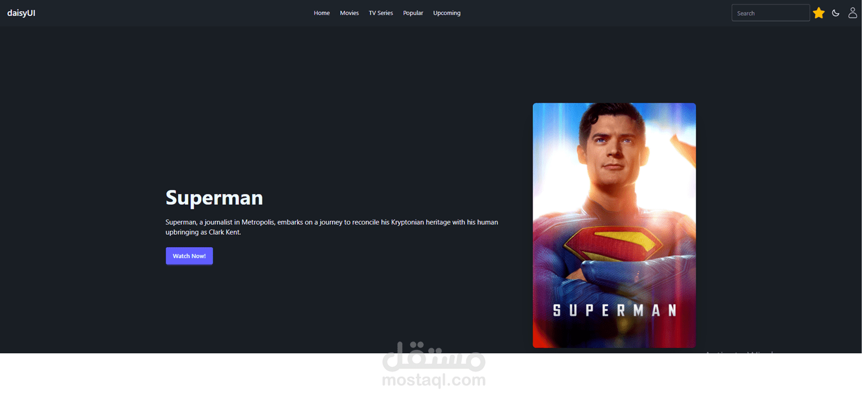Screen dimensions: 868x397
Task: Open the Movies nav item
Action: [x=349, y=13]
